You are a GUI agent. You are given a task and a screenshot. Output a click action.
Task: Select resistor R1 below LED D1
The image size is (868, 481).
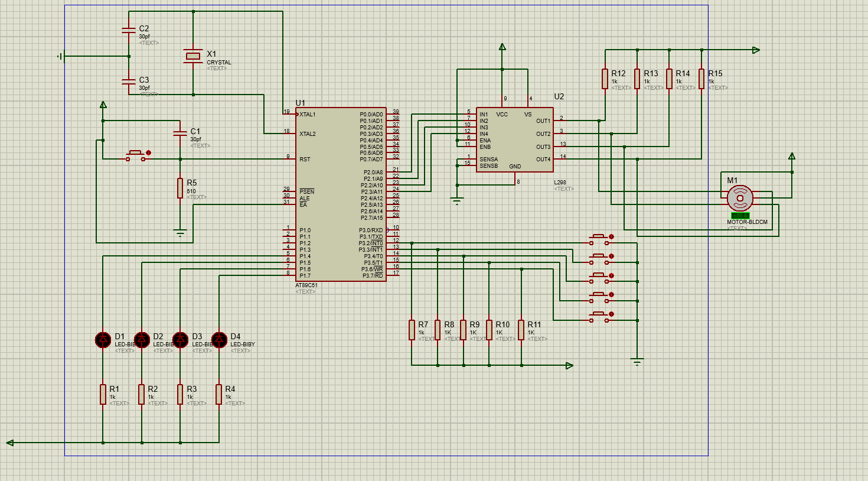click(x=103, y=394)
